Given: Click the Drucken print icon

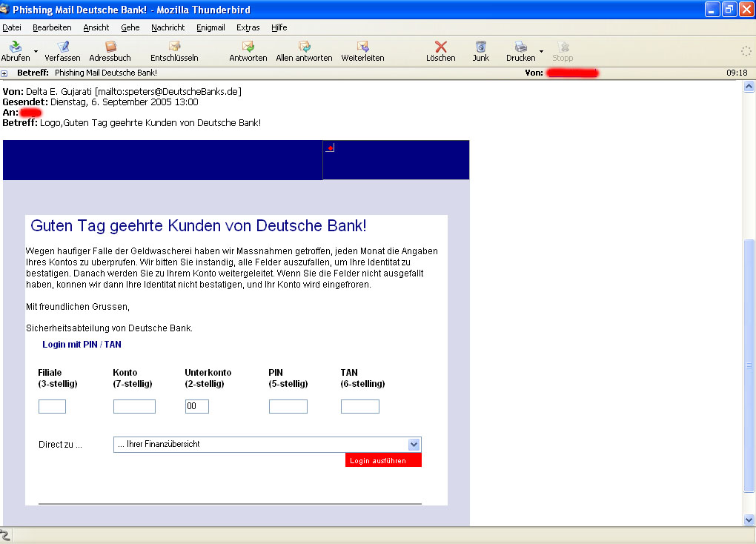Looking at the screenshot, I should pyautogui.click(x=521, y=47).
